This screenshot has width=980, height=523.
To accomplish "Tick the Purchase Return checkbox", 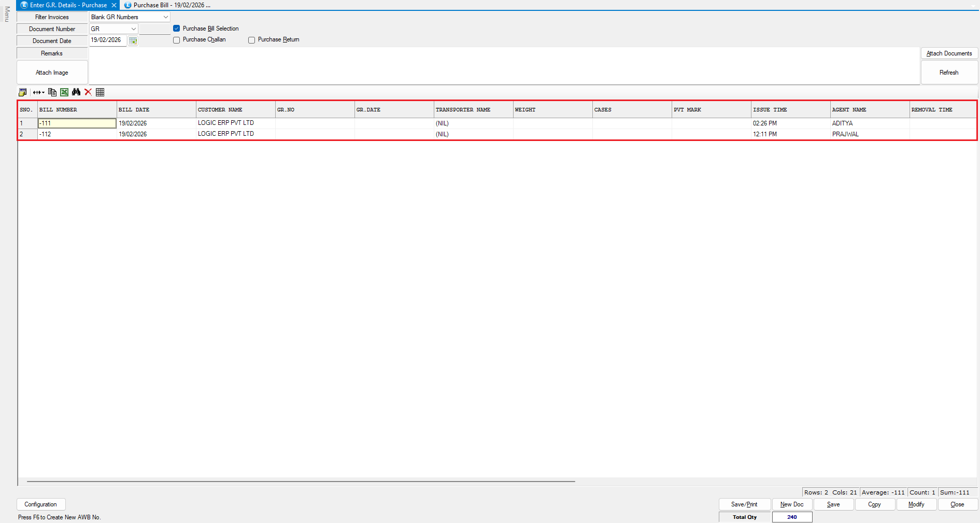I will [x=252, y=40].
